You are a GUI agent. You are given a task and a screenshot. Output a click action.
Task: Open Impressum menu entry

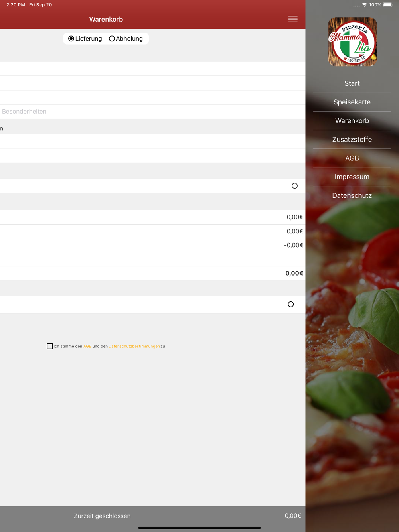(x=352, y=177)
